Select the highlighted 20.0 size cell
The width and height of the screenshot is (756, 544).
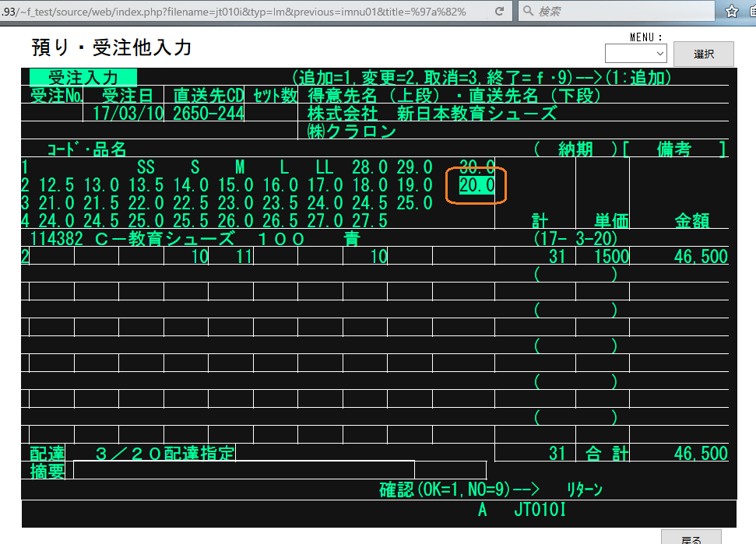coord(476,184)
